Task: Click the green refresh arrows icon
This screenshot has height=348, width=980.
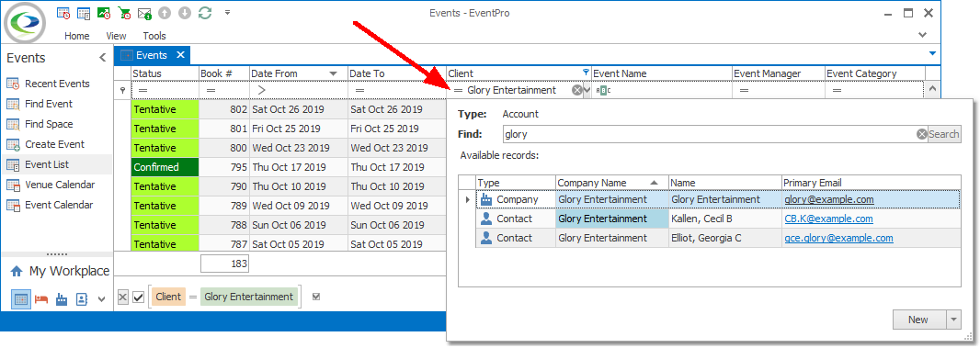Action: coord(204,13)
